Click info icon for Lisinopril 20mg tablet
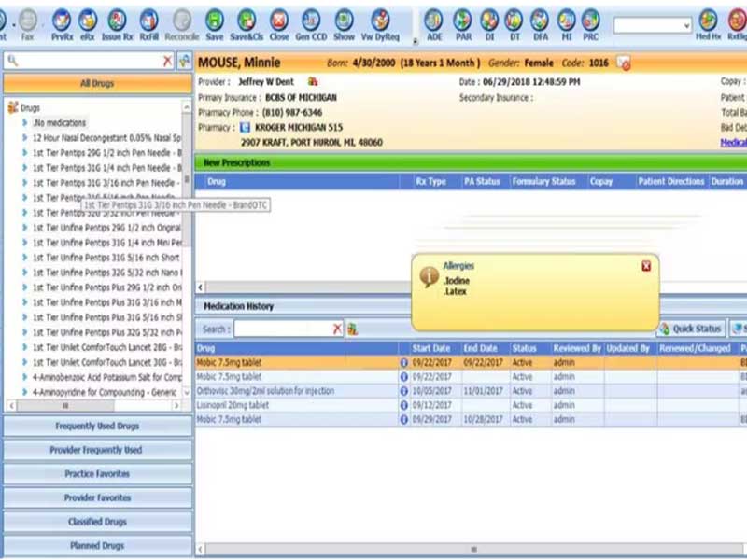 click(404, 405)
